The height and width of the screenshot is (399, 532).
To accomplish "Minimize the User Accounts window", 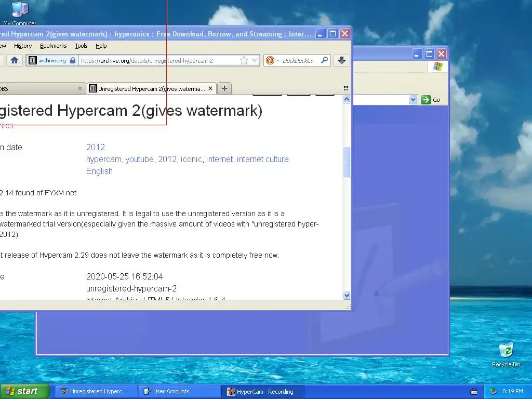I will (417, 54).
